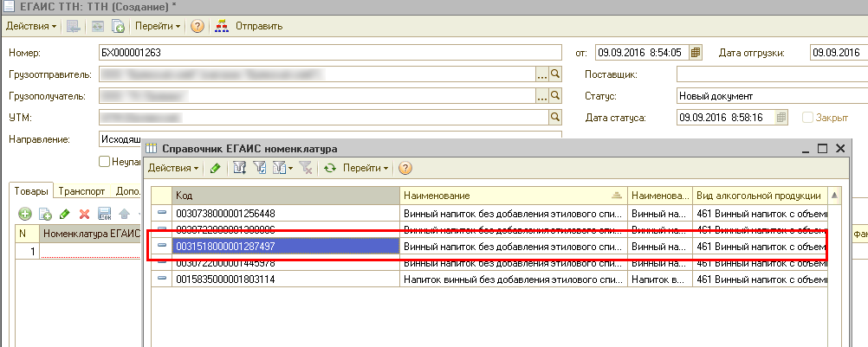This screenshot has width=868, height=347.
Task: Click the Статус field Новый документ
Action: pyautogui.click(x=772, y=95)
